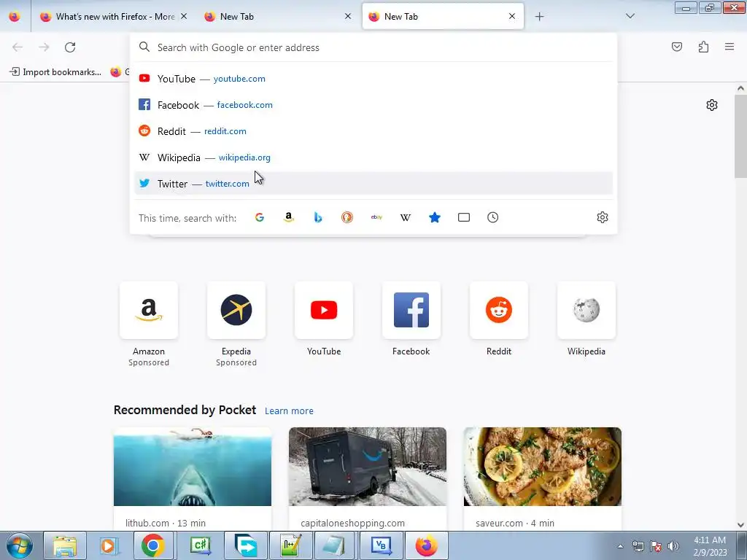Screen dimensions: 747x560
Task: List all tabs dropdown arrow
Action: [630, 16]
